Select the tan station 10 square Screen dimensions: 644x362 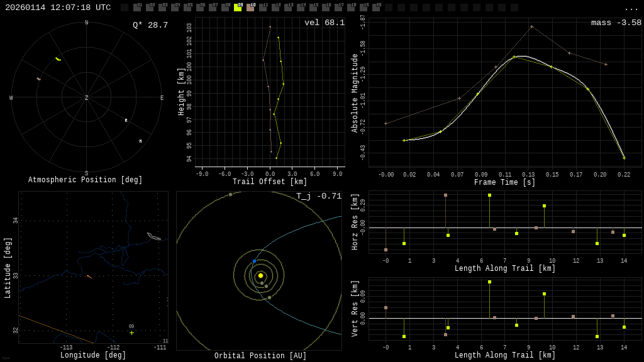click(250, 8)
